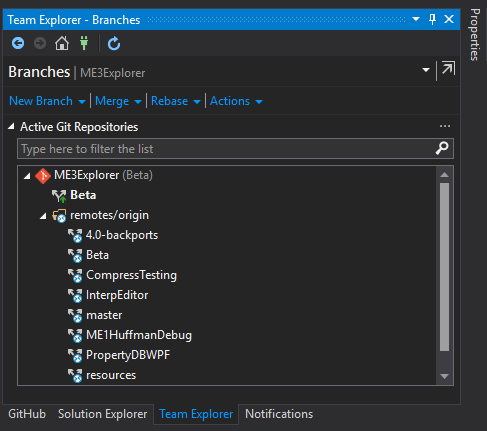487x431 pixels.
Task: Select the ME1HuffmanDebug remote branch
Action: pos(139,335)
